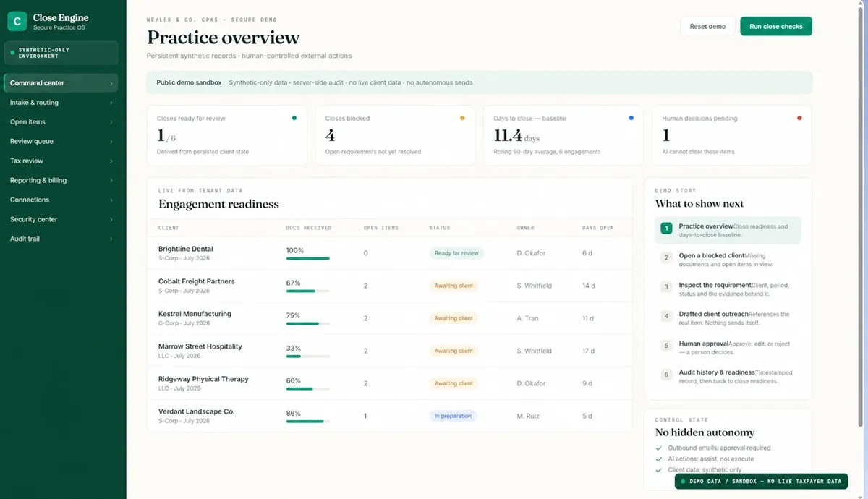Select step 1 number badge Practice overview

point(666,229)
